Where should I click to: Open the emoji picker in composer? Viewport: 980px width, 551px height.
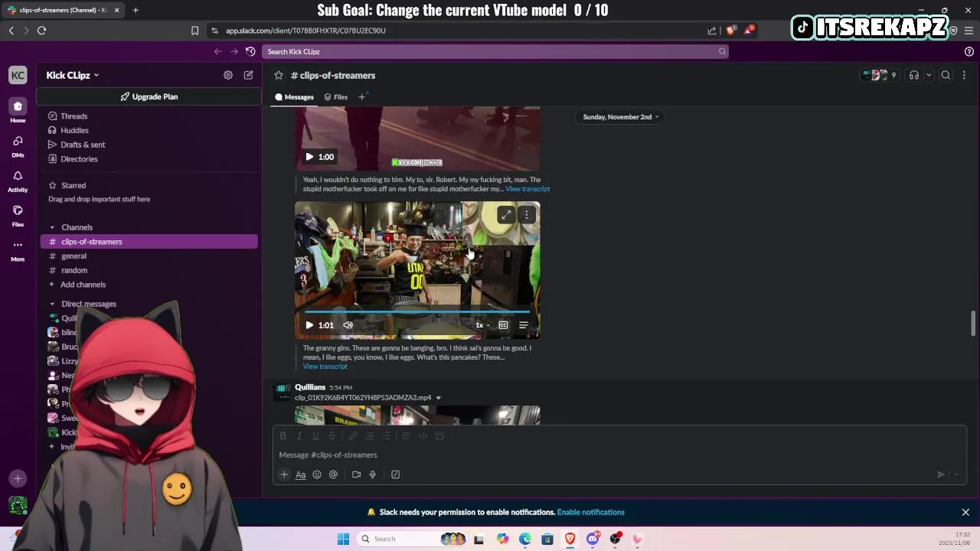pyautogui.click(x=317, y=474)
